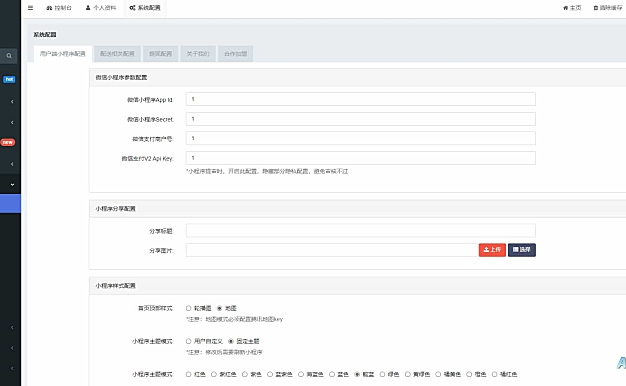
Task: Open the 合作加盟 tab
Action: [x=236, y=54]
